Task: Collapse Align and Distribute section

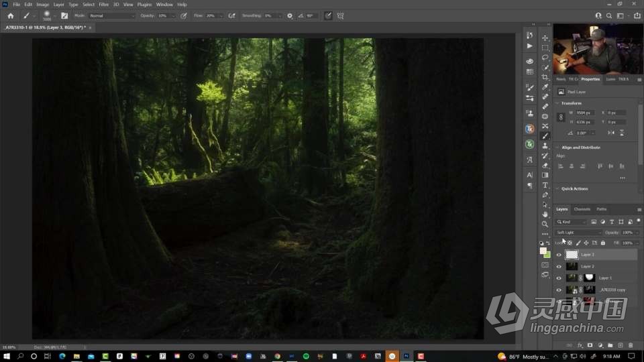Action: coord(557,147)
